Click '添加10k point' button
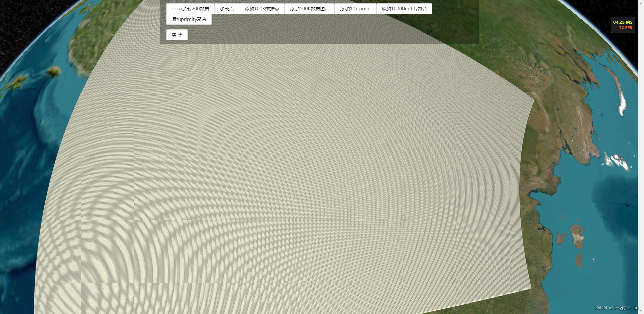Image resolution: width=644 pixels, height=314 pixels. (x=356, y=9)
